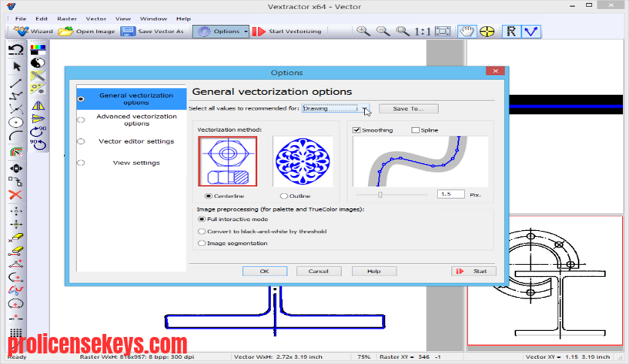The width and height of the screenshot is (629, 364).
Task: Open the File menu
Action: [x=21, y=19]
